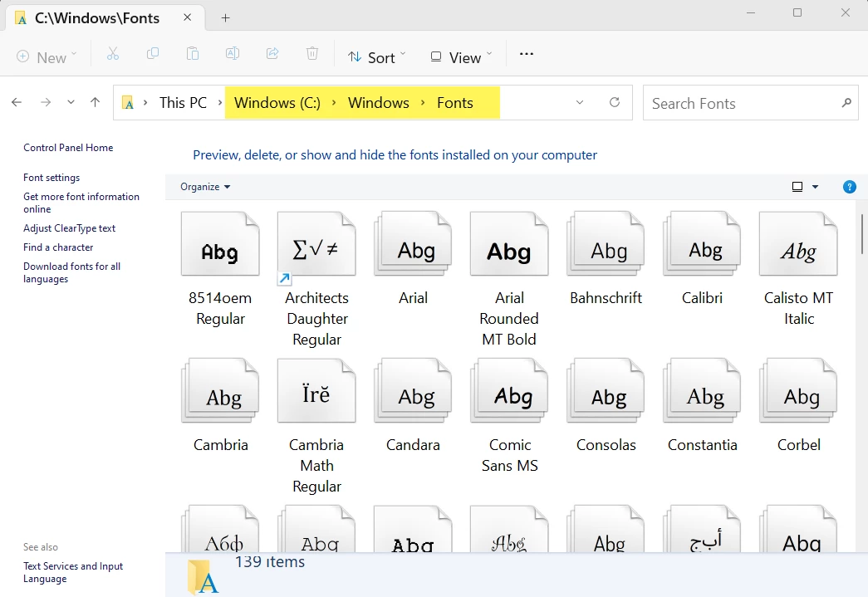Screen dimensions: 868x597
Task: Go up one folder level arrow
Action: coord(96,102)
